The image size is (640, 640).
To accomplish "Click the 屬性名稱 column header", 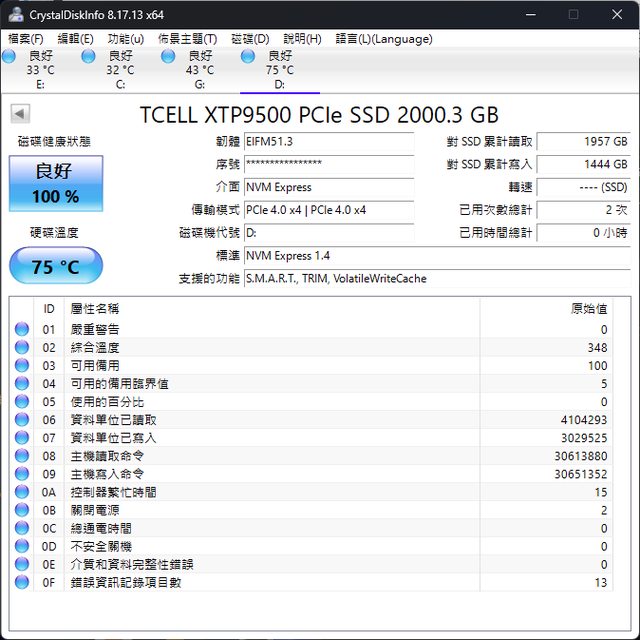I will pos(94,309).
